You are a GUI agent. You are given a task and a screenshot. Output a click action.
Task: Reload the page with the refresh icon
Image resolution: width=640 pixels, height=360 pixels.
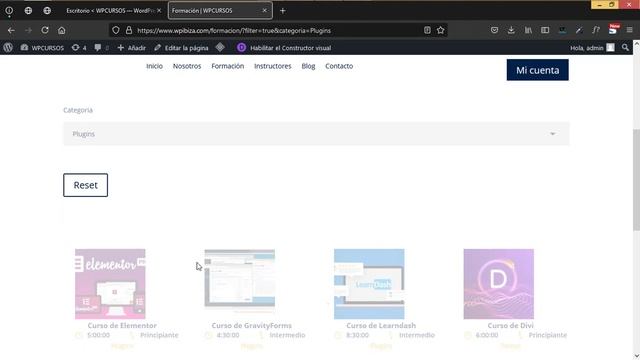pos(45,30)
